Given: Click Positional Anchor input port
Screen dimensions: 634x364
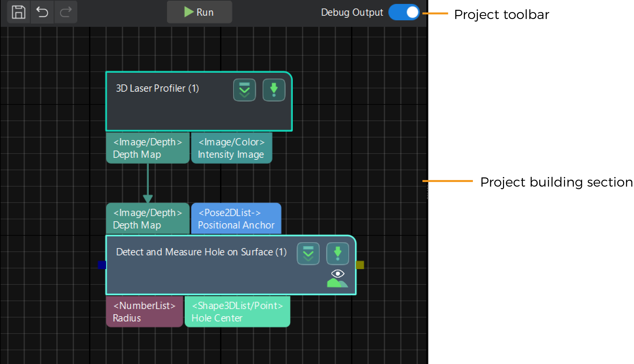Looking at the screenshot, I should tap(236, 218).
